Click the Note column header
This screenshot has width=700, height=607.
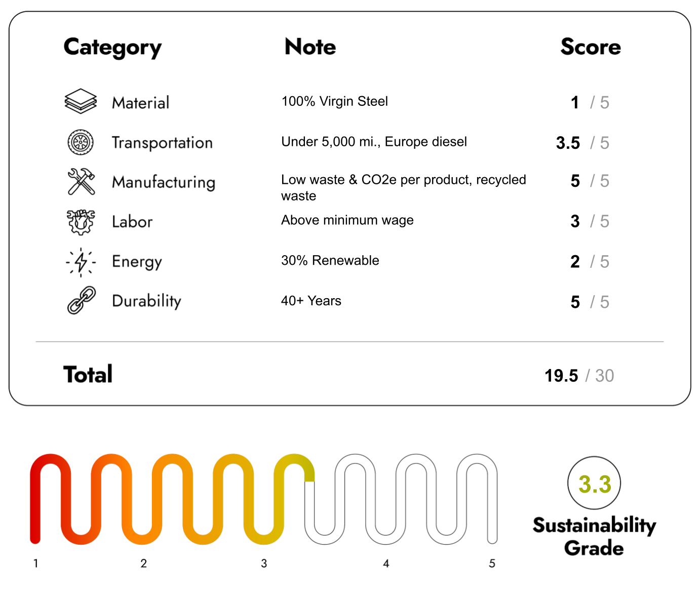click(310, 47)
